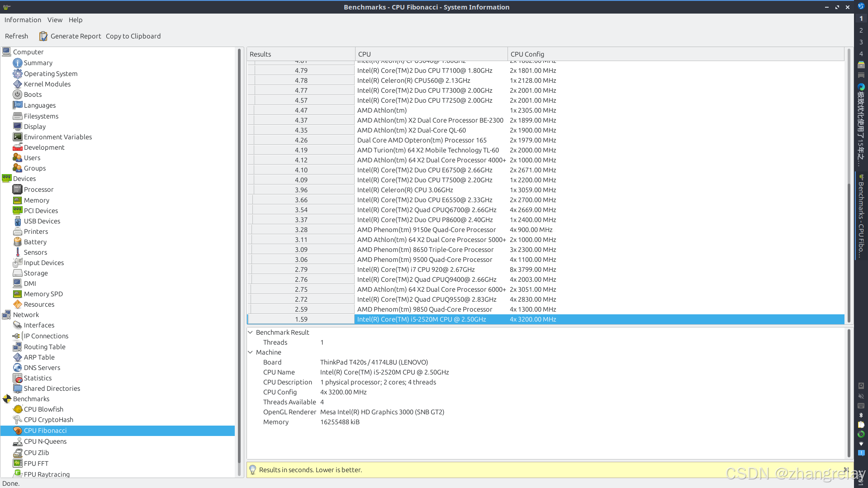Open the IP Connections entry
868x488 pixels.
point(46,336)
